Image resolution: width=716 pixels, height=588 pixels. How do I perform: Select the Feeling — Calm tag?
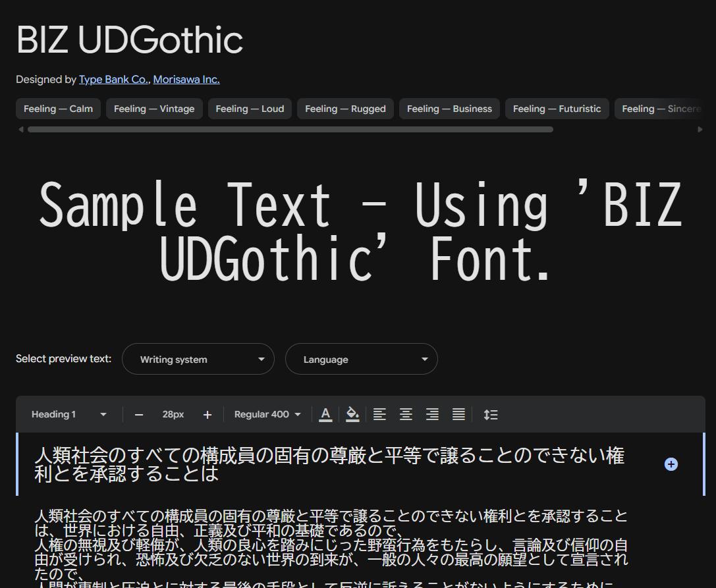[58, 109]
